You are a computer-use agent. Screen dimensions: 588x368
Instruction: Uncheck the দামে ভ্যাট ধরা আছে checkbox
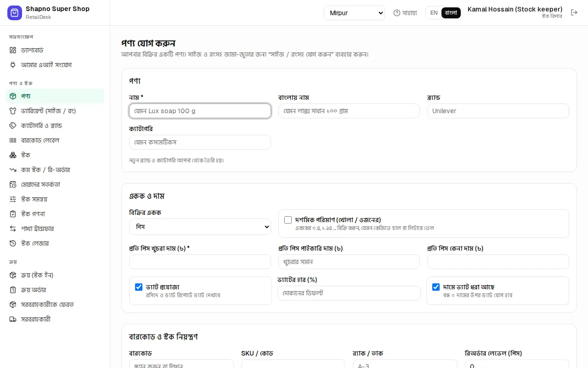tap(436, 287)
